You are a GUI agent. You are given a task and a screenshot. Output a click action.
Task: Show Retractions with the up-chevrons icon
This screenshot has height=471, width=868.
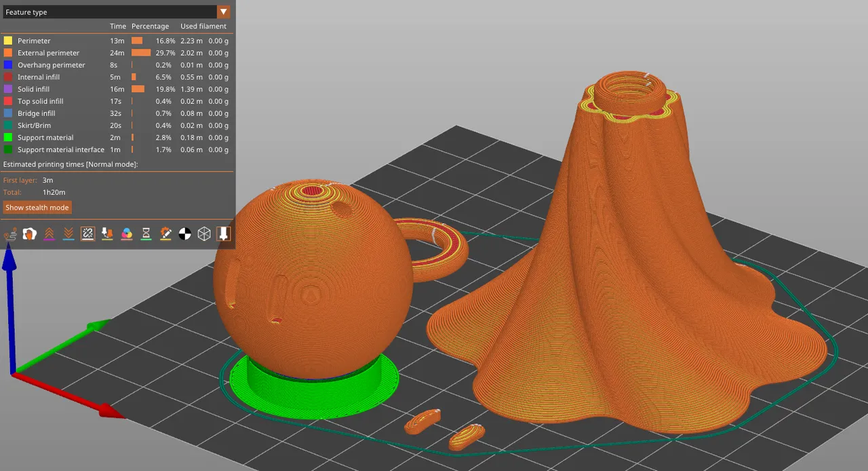click(x=49, y=234)
